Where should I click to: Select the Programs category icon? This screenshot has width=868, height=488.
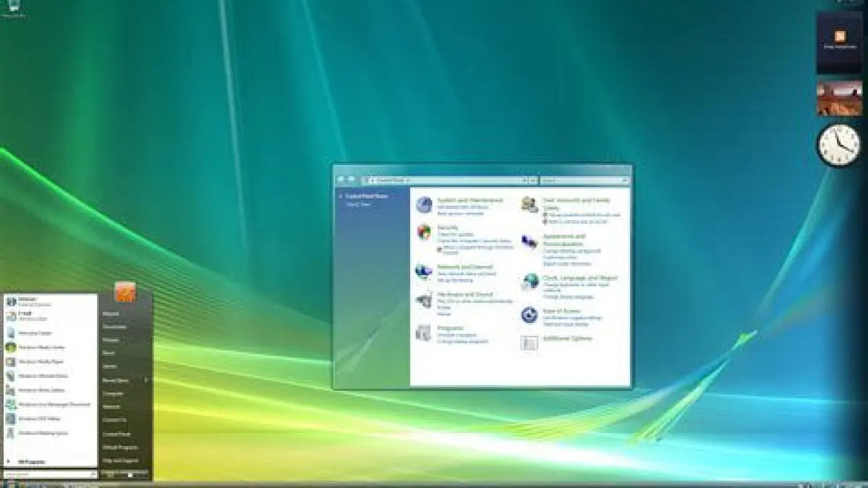tap(424, 333)
